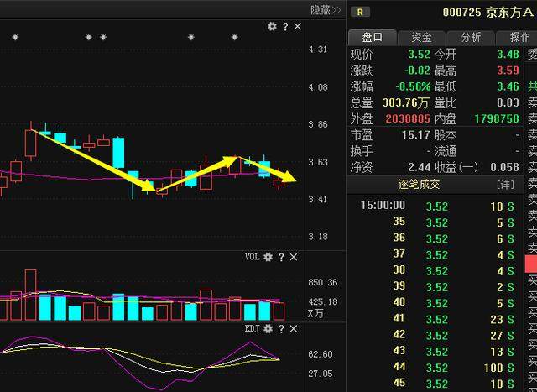Close the KDJ indicator panel
The height and width of the screenshot is (392, 537).
coord(294,329)
